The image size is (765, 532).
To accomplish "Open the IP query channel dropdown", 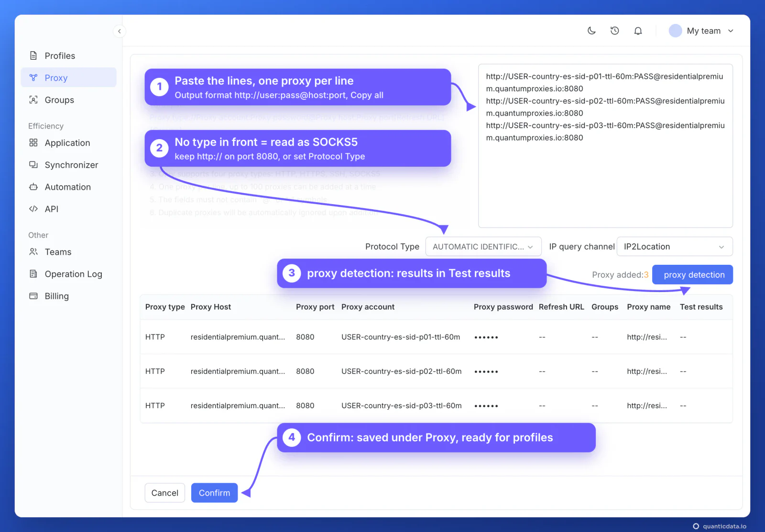I will tap(675, 247).
